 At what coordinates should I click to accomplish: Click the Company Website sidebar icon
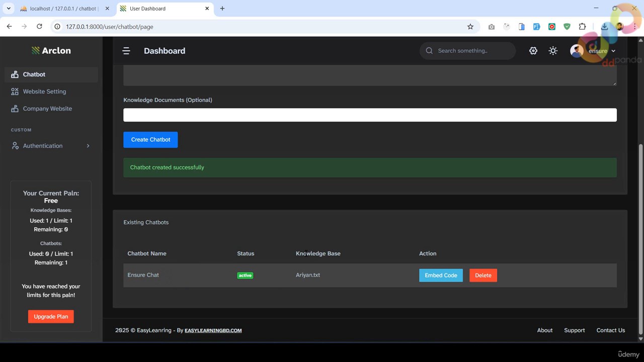pyautogui.click(x=15, y=109)
